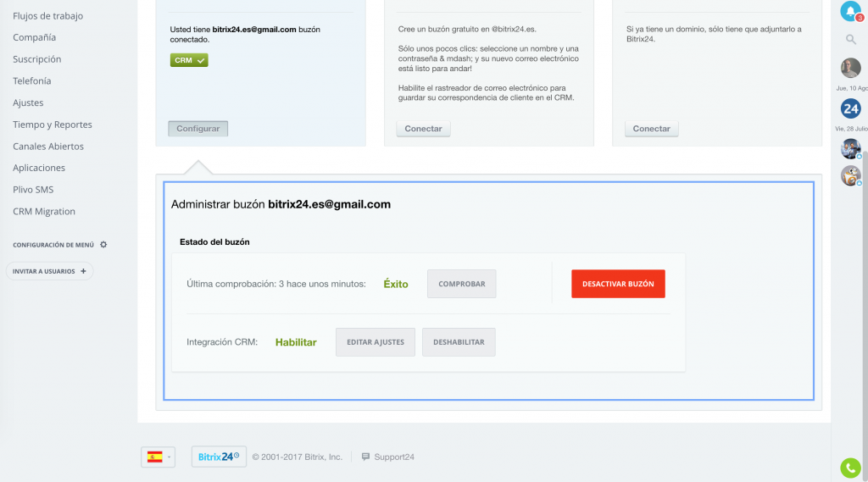Open fourth avatar in right contact panel
The width and height of the screenshot is (868, 482).
tap(851, 176)
